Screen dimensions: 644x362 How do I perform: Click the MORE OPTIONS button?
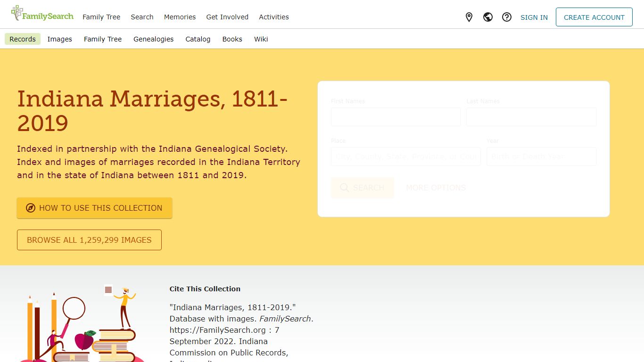436,188
